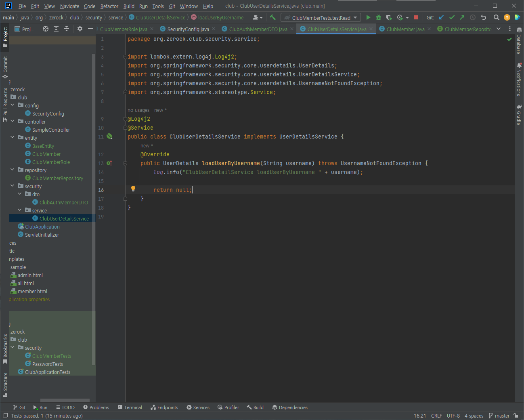Click the Spring bean gutter icon on line 11
The image size is (524, 420).
point(109,136)
